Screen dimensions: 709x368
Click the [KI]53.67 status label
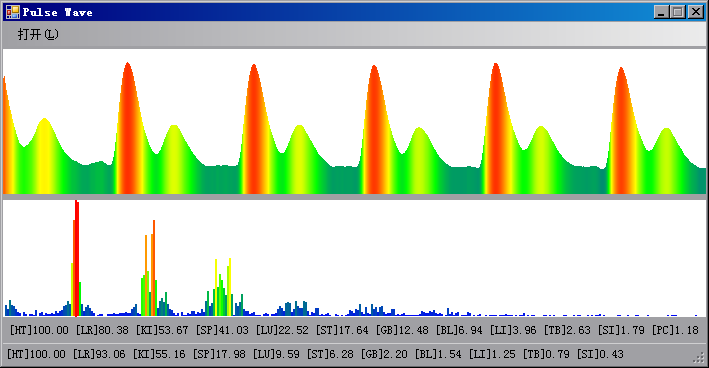coord(162,330)
